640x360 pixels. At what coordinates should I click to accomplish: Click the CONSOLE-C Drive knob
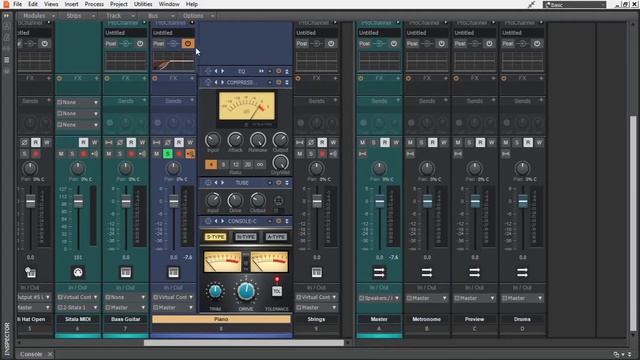246,291
